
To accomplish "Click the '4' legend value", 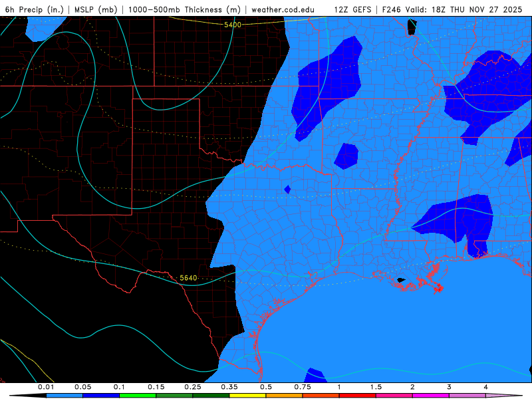I will pos(485,387).
